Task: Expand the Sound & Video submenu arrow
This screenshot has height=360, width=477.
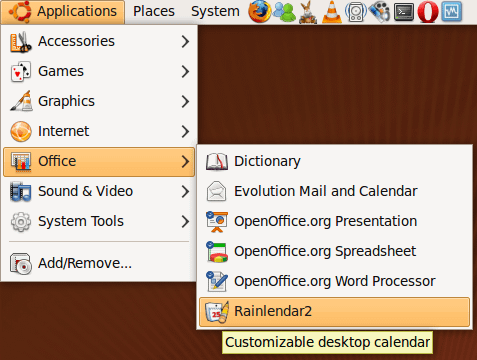Action: pyautogui.click(x=185, y=191)
